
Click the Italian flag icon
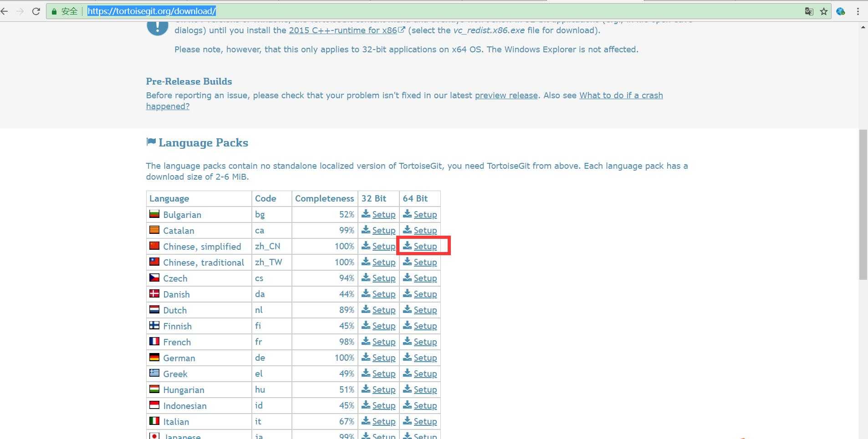pyautogui.click(x=154, y=421)
